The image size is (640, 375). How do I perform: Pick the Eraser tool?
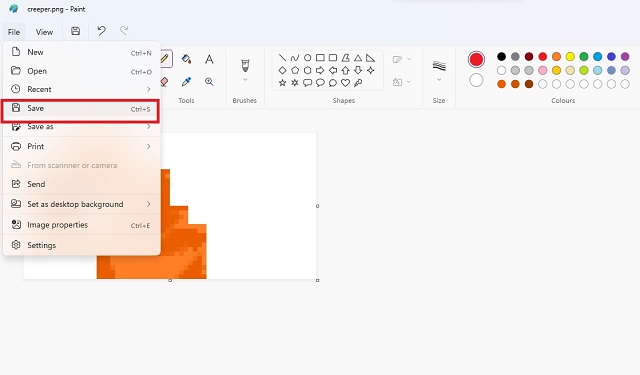164,82
